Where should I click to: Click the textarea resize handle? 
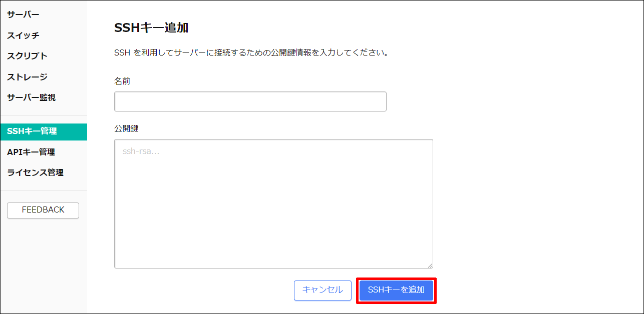click(x=431, y=265)
